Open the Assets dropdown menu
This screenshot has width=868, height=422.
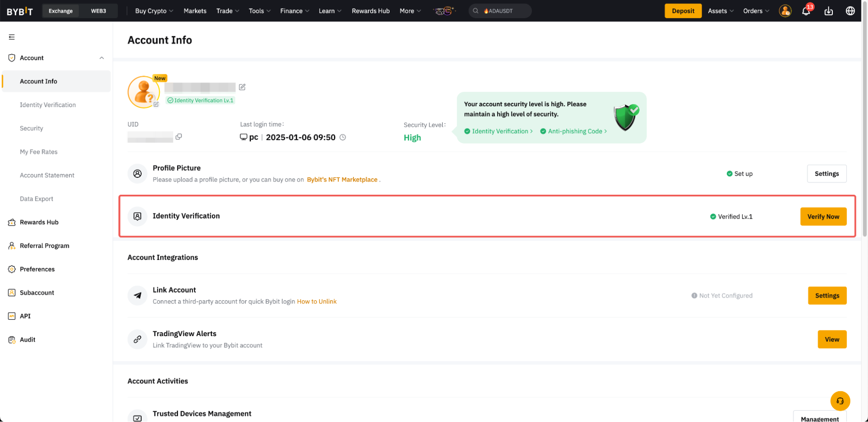[720, 11]
